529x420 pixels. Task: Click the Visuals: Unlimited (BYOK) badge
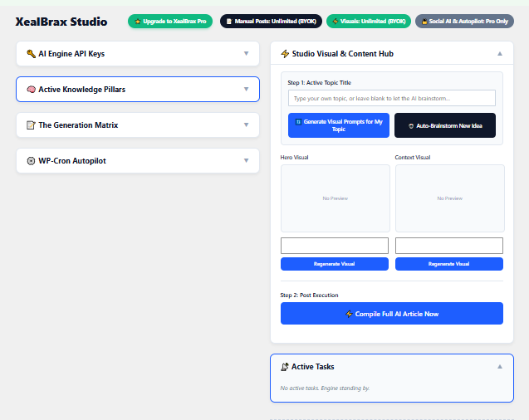click(369, 22)
